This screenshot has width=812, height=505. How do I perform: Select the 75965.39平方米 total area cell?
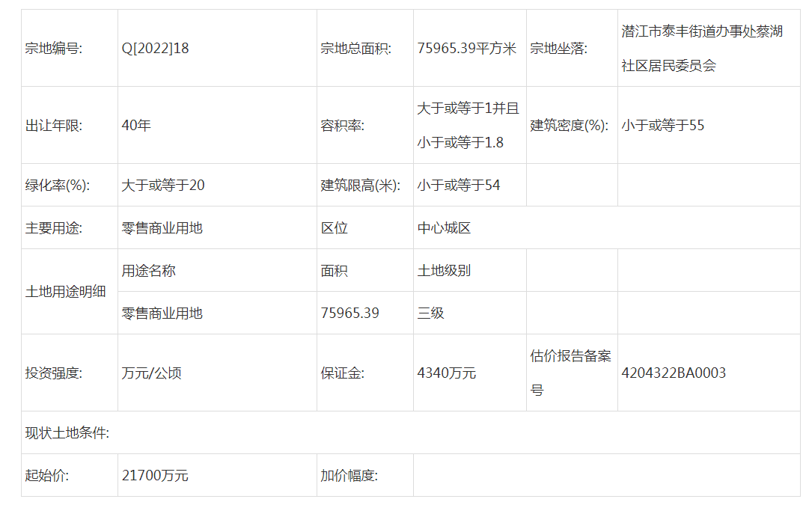coord(467,49)
